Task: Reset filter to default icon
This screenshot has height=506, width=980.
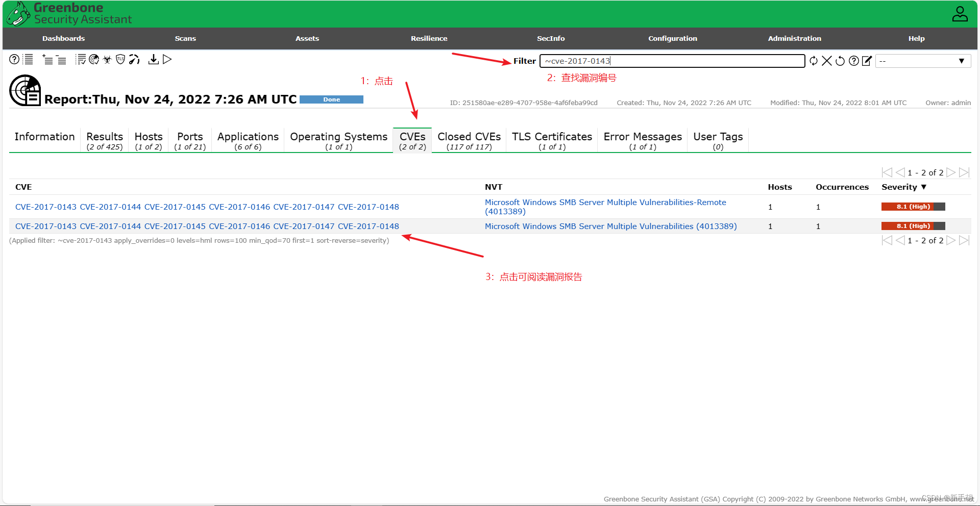Action: 840,61
